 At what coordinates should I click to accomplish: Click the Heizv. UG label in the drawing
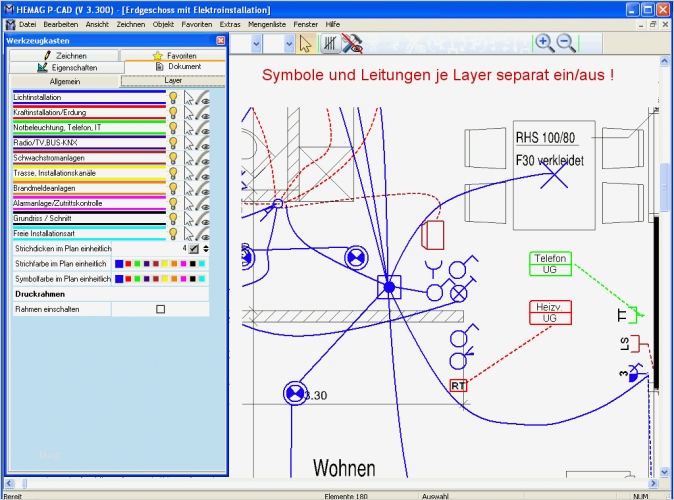(x=550, y=313)
